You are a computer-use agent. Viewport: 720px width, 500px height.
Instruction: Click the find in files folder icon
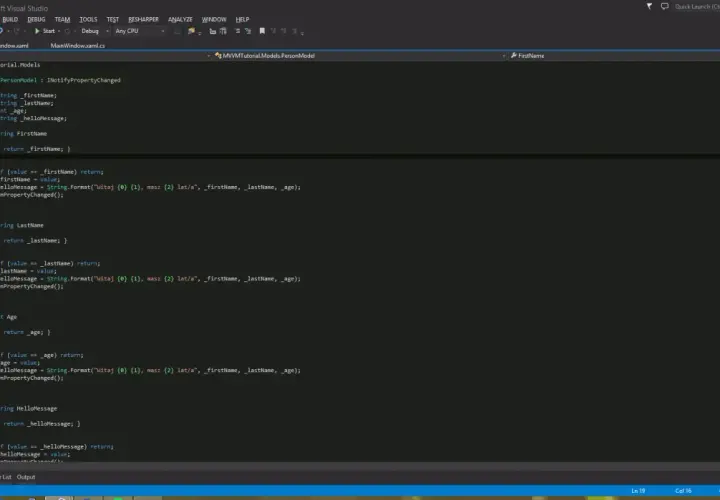pyautogui.click(x=191, y=31)
